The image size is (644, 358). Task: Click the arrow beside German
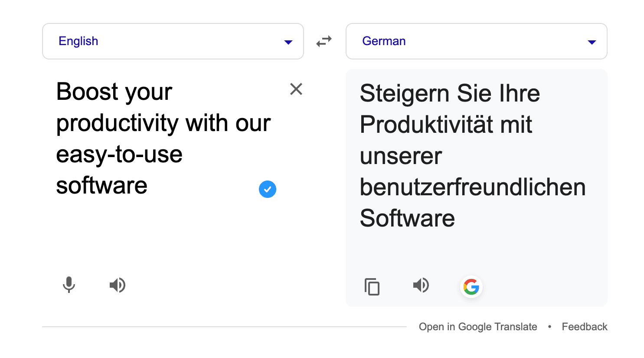[592, 42]
